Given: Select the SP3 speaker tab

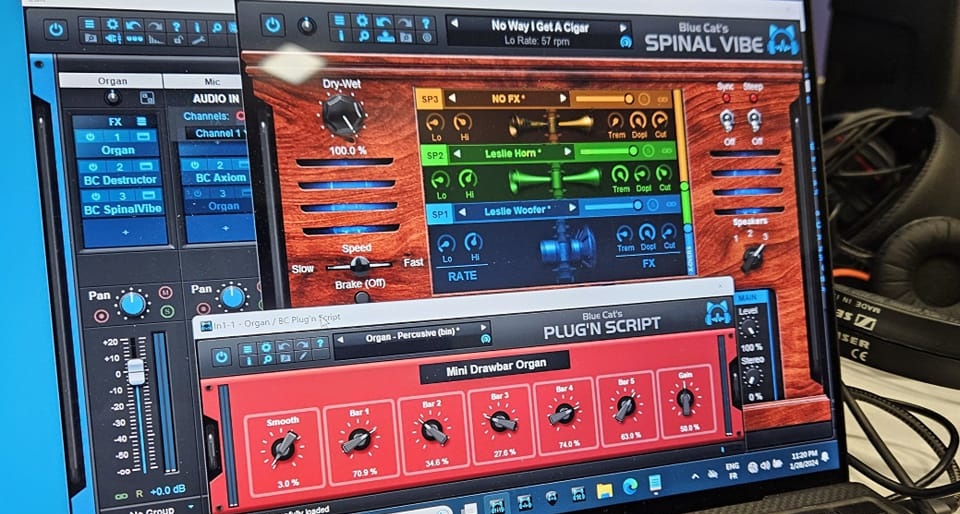Looking at the screenshot, I should click(430, 100).
